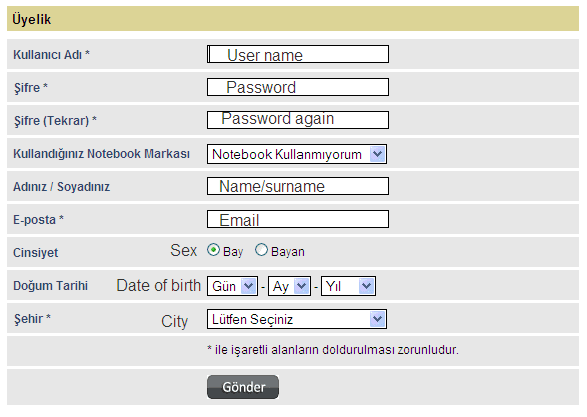Open the Notebook Markası dropdown arrow
The image size is (587, 417).
point(377,154)
